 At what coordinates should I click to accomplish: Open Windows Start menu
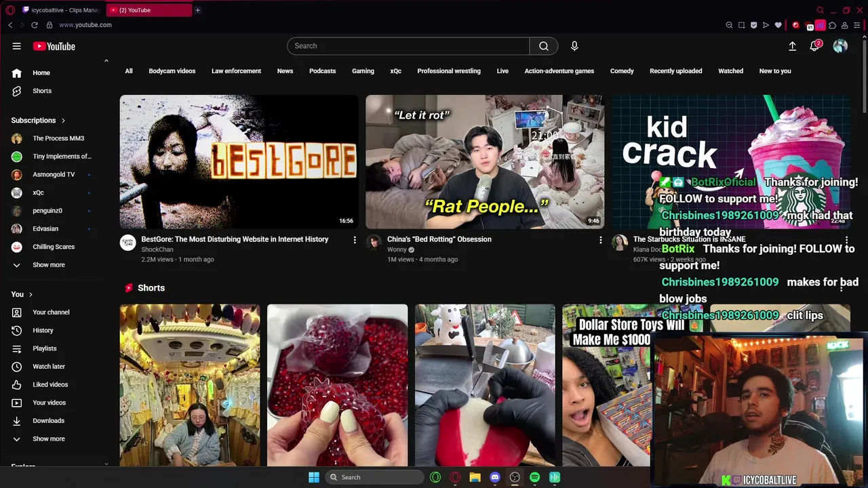[x=314, y=477]
